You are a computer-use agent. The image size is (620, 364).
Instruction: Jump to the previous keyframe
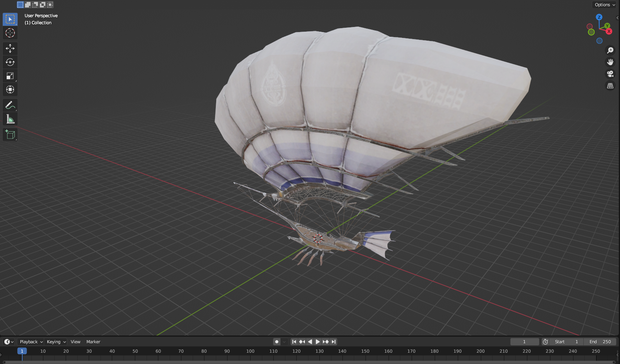[x=302, y=342]
